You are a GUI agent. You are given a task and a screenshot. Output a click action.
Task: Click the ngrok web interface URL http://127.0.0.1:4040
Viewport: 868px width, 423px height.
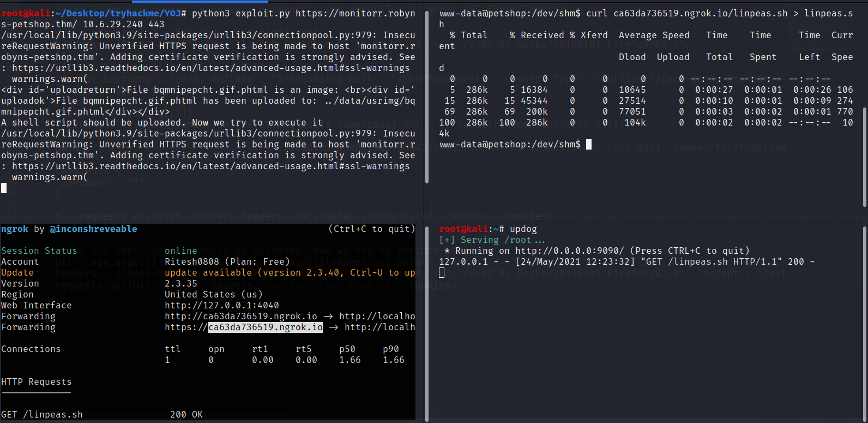tap(222, 305)
